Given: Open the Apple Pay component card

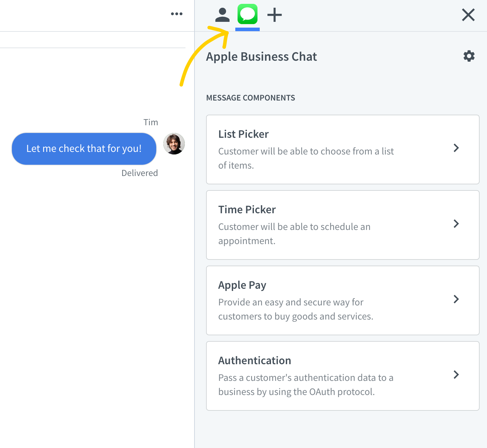Looking at the screenshot, I should click(x=343, y=300).
